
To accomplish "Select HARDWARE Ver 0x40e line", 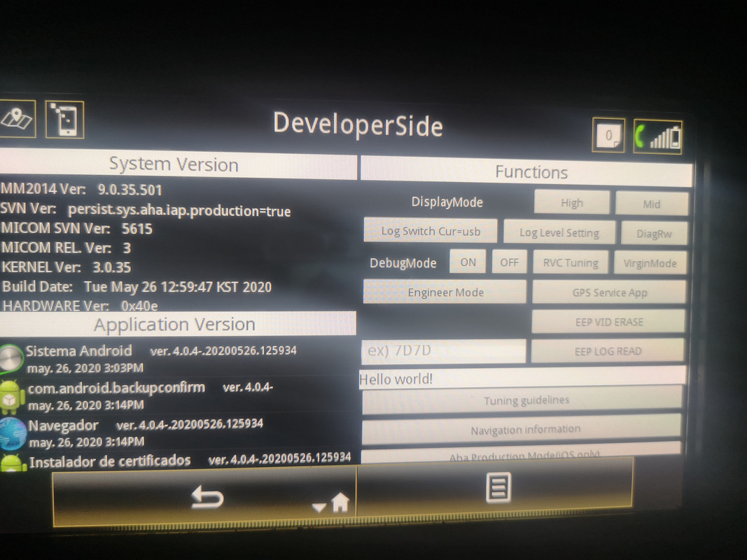I will coord(80,305).
